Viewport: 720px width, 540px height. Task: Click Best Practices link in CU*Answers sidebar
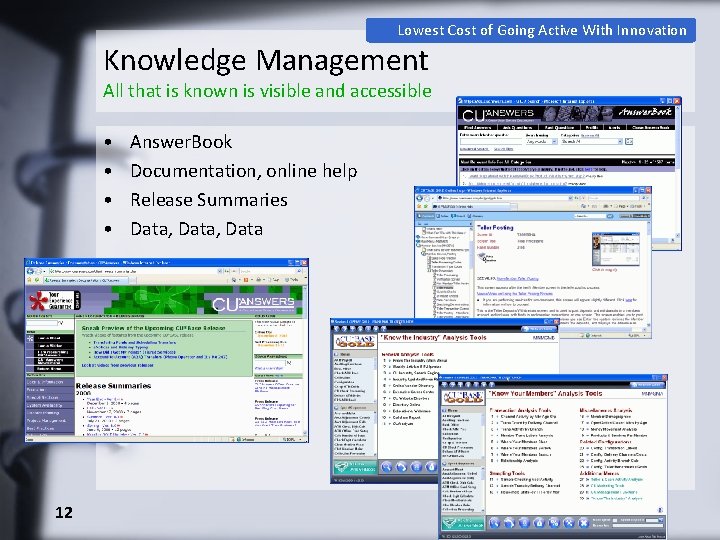(x=40, y=429)
